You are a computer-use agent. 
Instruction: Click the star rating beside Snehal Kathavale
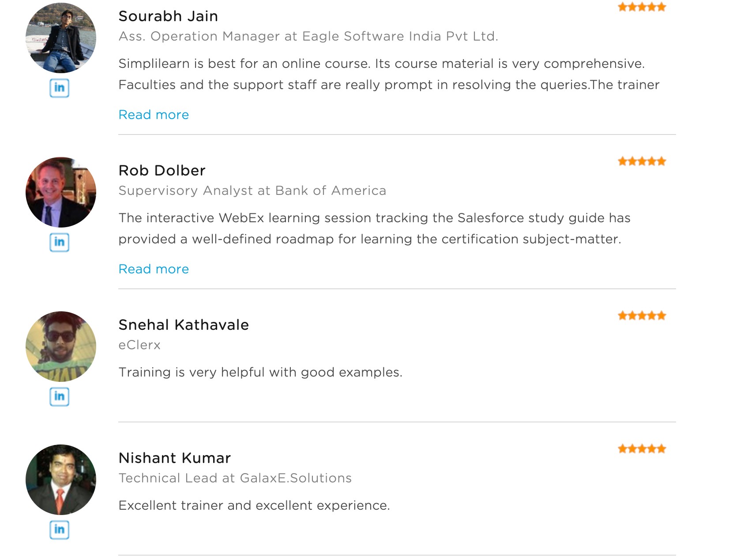click(x=642, y=316)
